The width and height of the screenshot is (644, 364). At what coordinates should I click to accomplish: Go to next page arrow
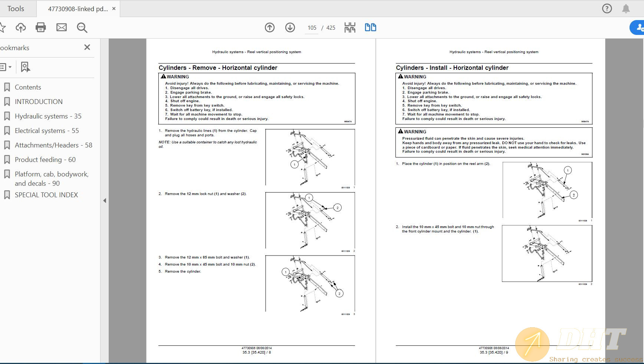pos(290,27)
